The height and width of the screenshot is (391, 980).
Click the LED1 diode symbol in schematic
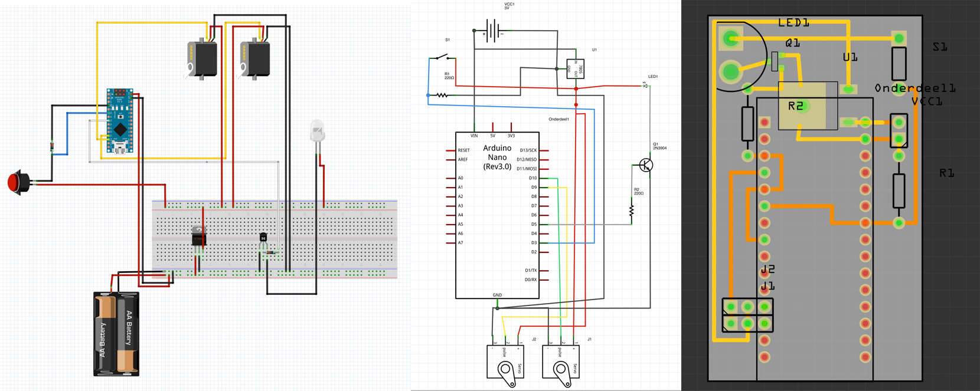point(646,86)
